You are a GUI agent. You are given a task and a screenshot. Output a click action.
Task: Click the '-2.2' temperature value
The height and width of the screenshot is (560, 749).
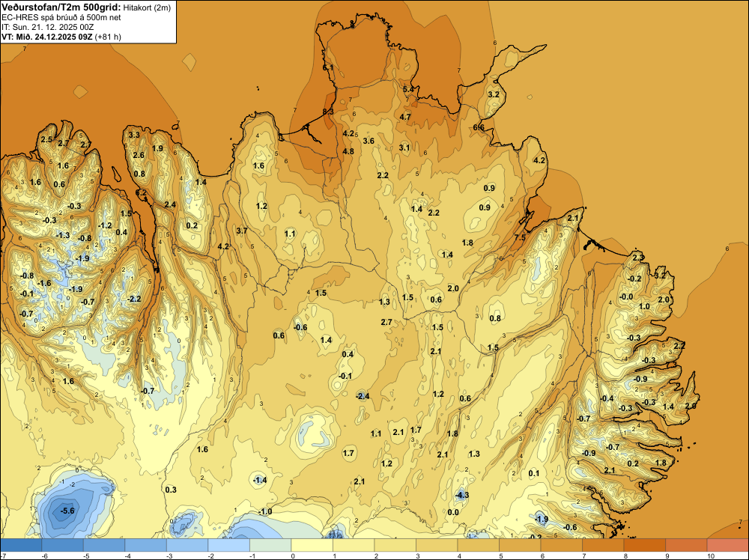coord(134,299)
